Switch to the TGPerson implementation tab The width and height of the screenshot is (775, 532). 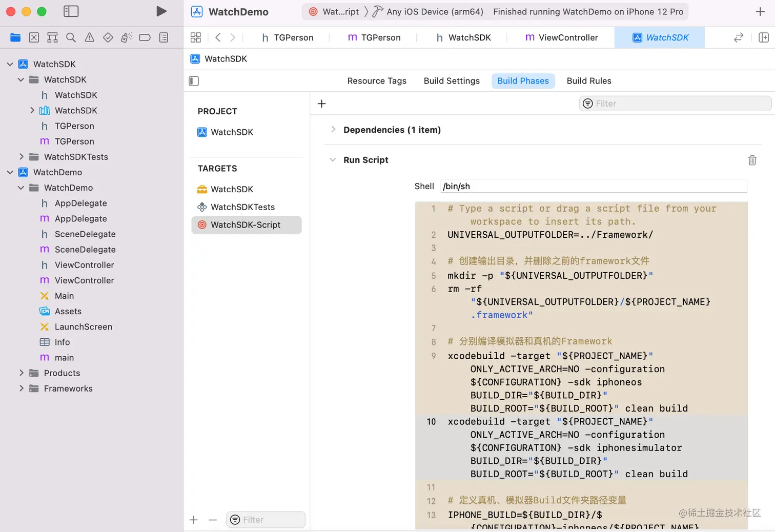[374, 37]
